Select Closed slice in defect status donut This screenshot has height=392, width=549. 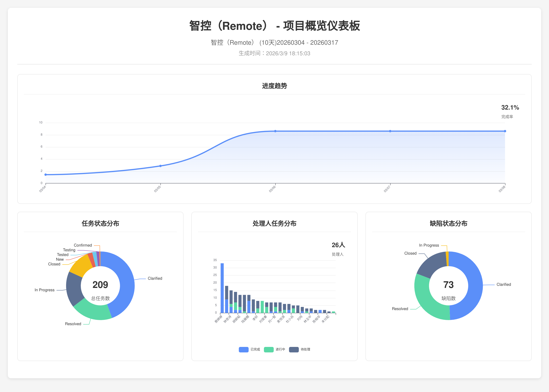pos(432,264)
